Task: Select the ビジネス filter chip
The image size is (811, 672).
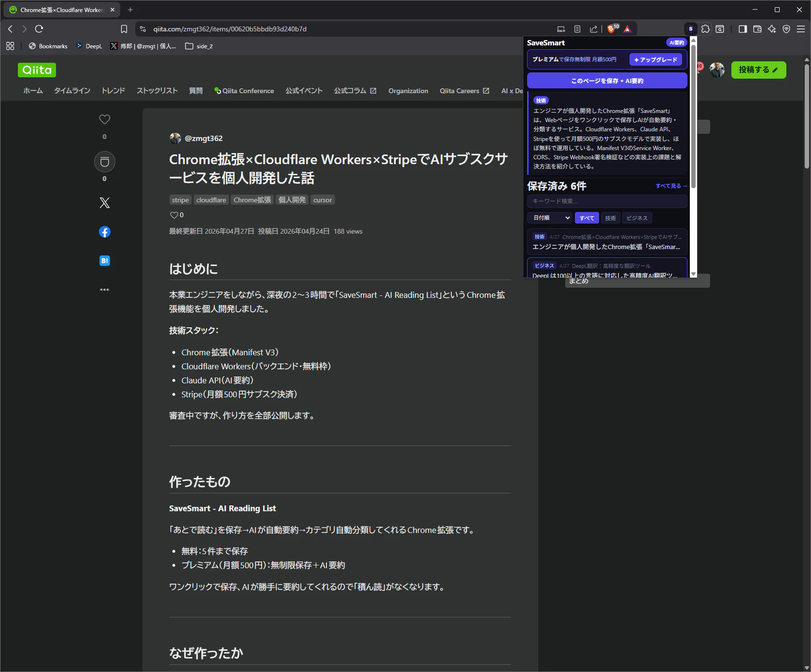Action: (637, 218)
